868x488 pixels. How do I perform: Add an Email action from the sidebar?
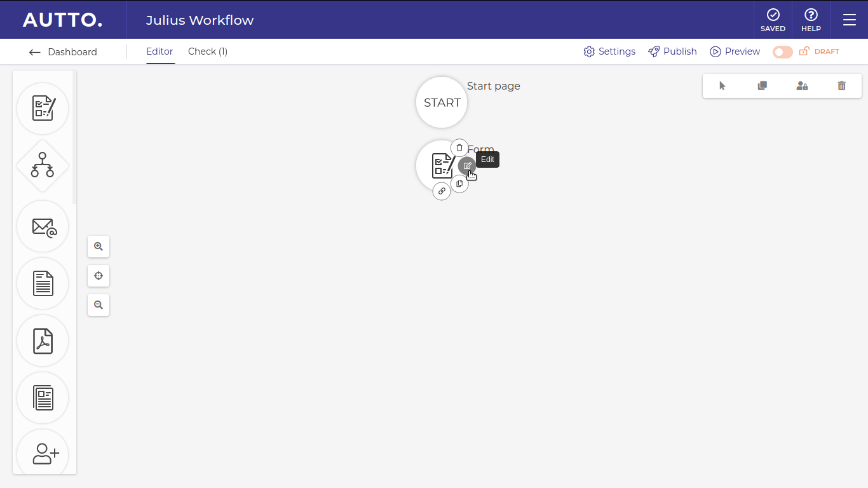pyautogui.click(x=43, y=226)
